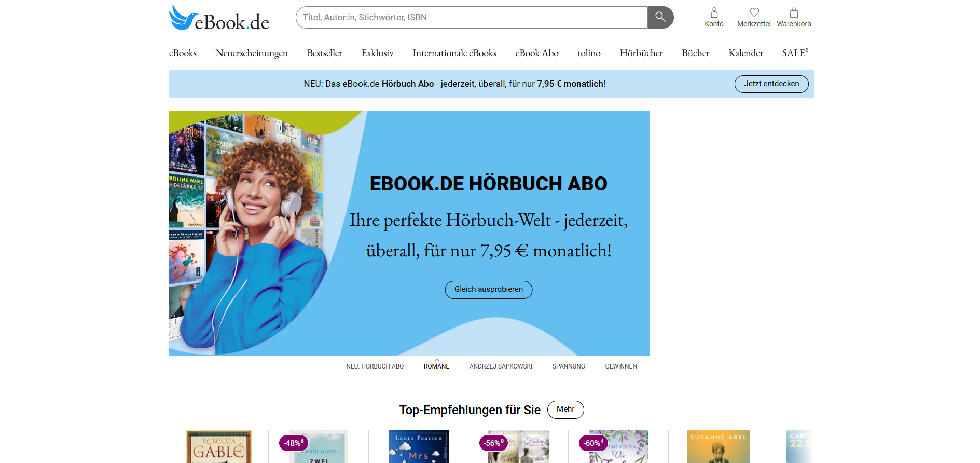
Task: Click the eBook.de bird logo
Action: [x=218, y=18]
